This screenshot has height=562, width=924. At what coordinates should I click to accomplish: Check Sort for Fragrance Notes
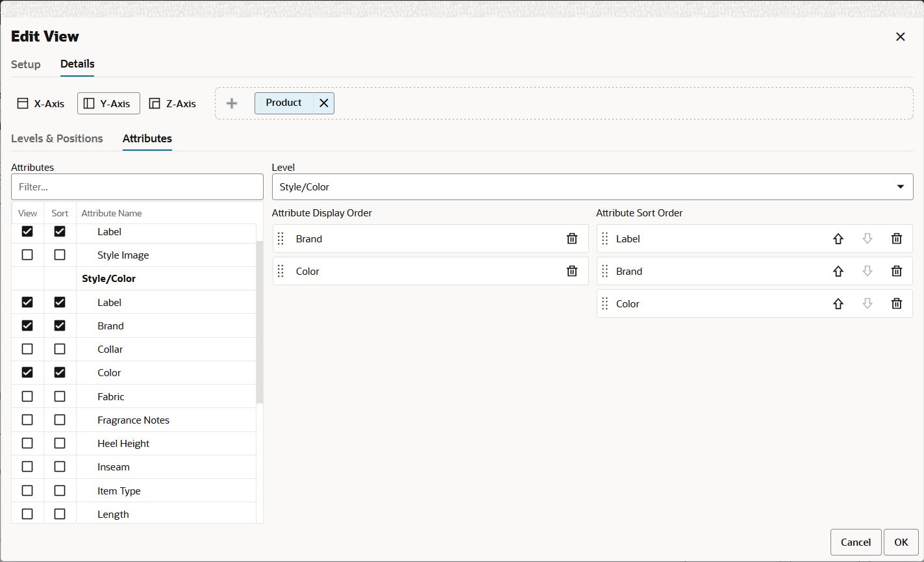(x=60, y=420)
